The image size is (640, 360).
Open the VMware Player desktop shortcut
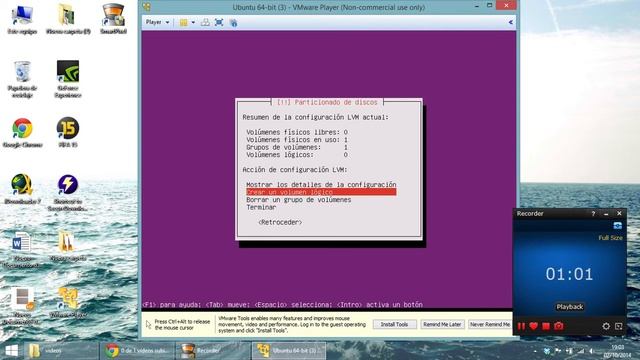pyautogui.click(x=68, y=303)
